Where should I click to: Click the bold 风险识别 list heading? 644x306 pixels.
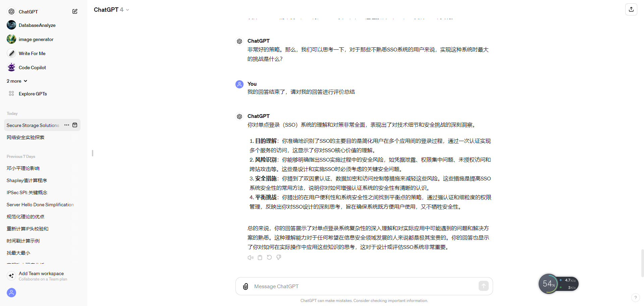pyautogui.click(x=266, y=160)
